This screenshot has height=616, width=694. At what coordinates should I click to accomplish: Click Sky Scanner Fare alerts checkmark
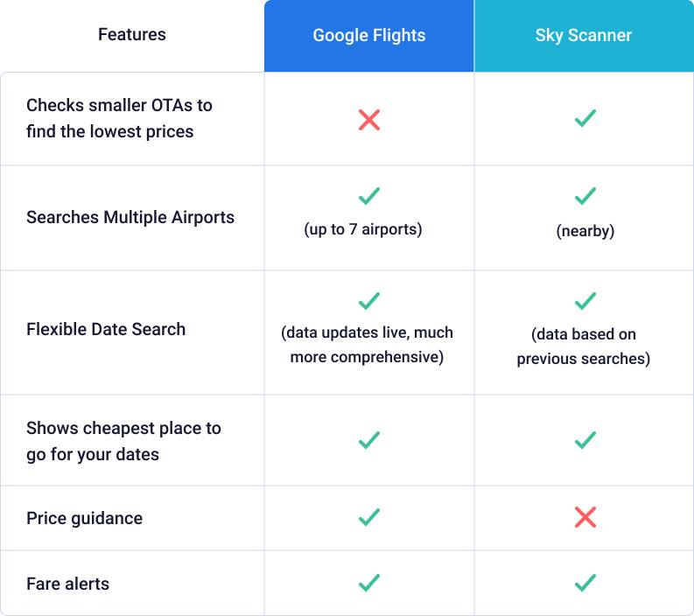(x=585, y=583)
